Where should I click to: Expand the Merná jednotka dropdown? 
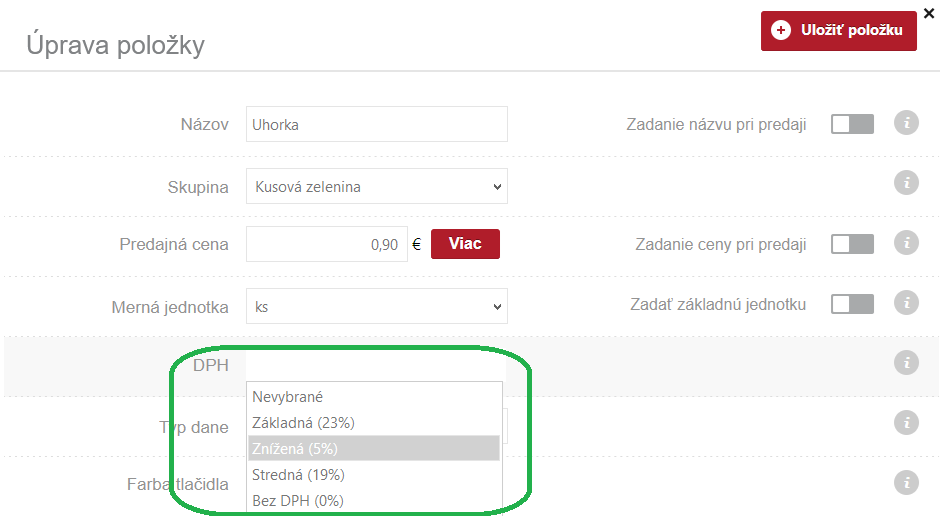pos(376,306)
